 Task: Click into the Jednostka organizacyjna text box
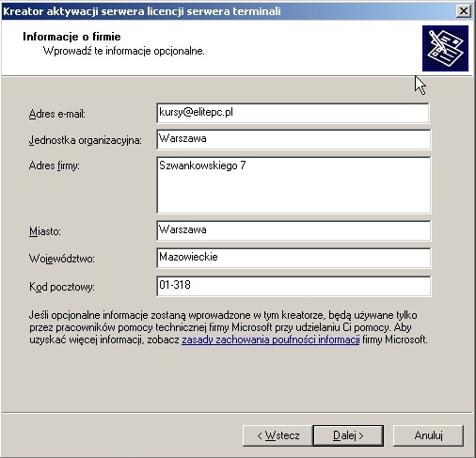point(294,139)
